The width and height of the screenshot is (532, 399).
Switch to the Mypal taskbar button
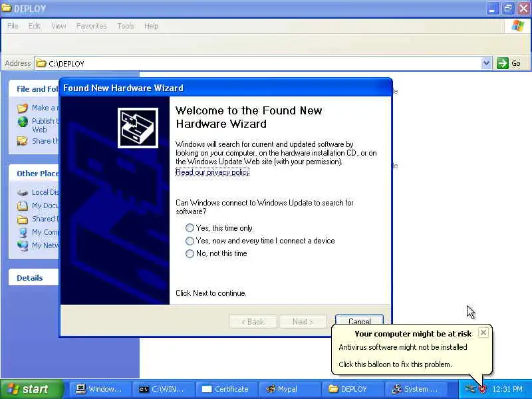[x=290, y=389]
